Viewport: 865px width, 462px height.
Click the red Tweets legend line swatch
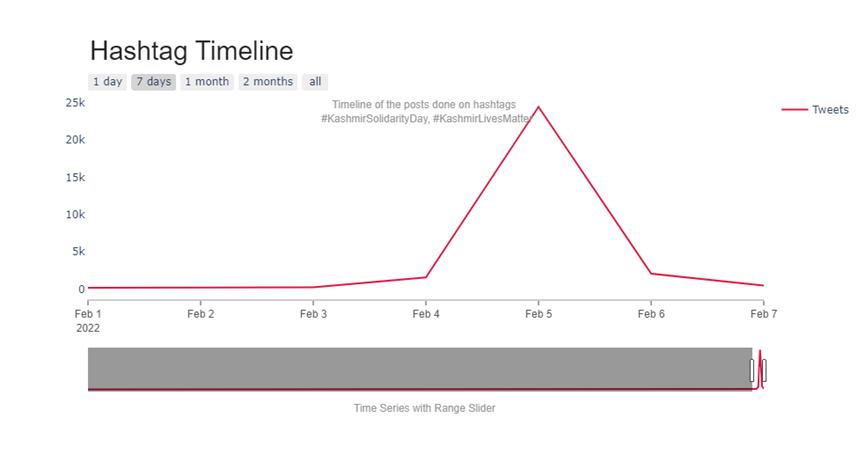[x=794, y=109]
